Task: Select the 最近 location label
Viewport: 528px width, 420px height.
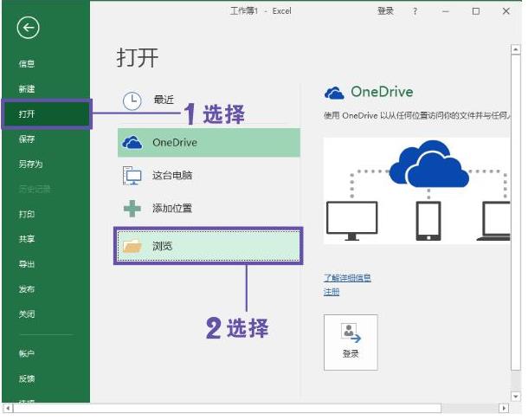Action: (164, 100)
